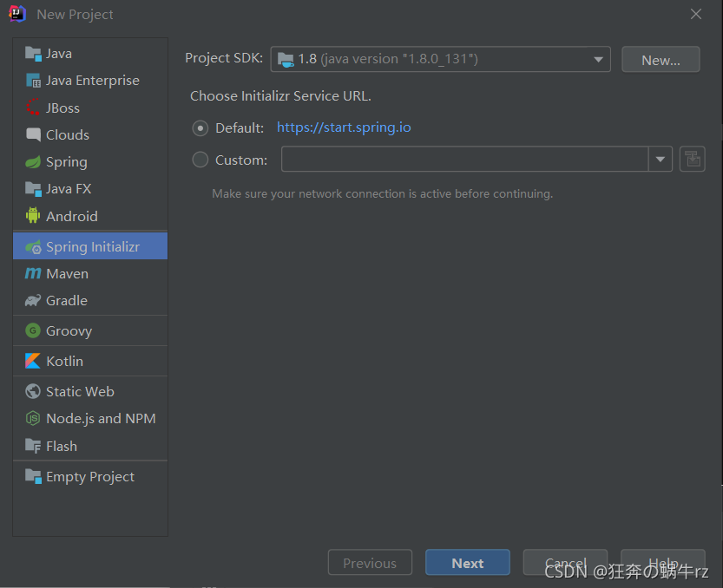Select Maven project type
Viewport: 723px width, 588px height.
[x=90, y=274]
